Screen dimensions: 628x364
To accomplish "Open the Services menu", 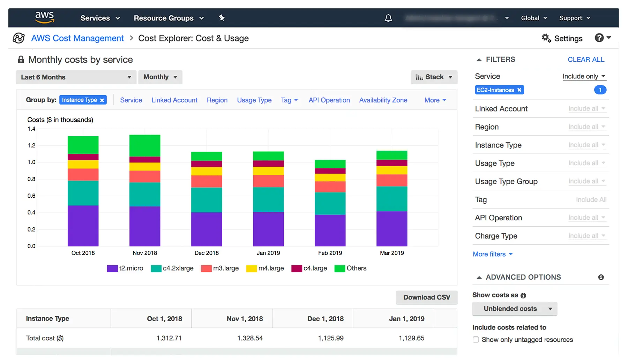I will click(100, 18).
